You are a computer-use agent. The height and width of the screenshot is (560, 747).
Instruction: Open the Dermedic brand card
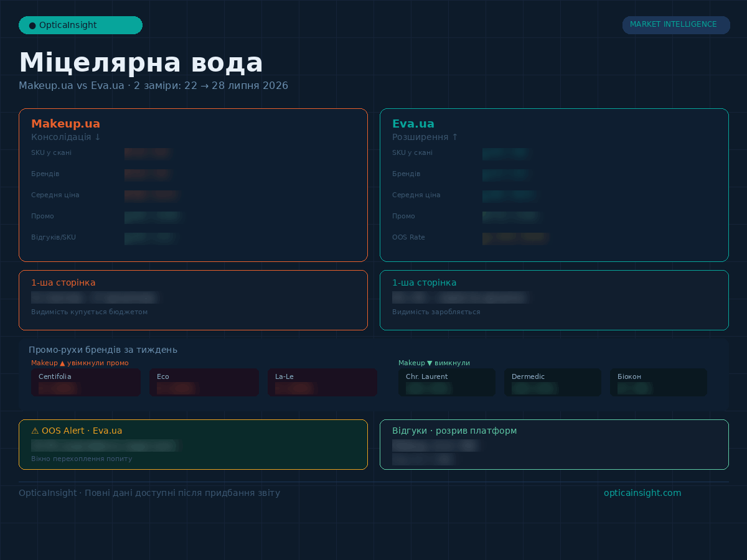coord(553,382)
